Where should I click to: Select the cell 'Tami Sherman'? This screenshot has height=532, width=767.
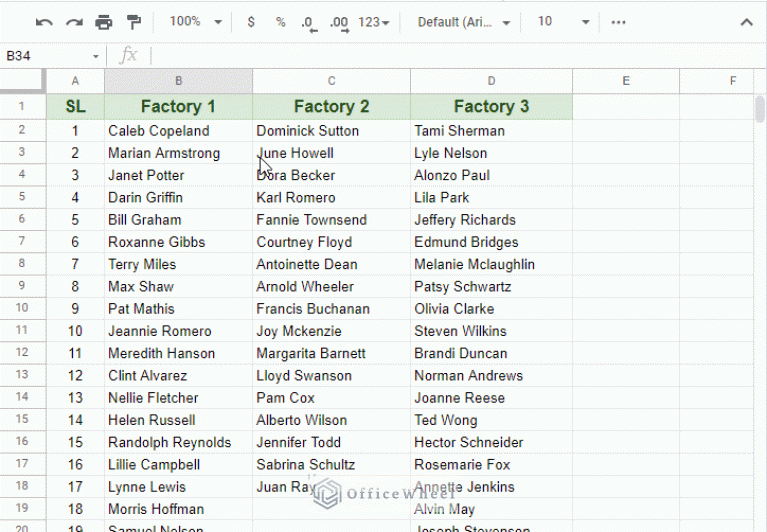[x=492, y=131]
